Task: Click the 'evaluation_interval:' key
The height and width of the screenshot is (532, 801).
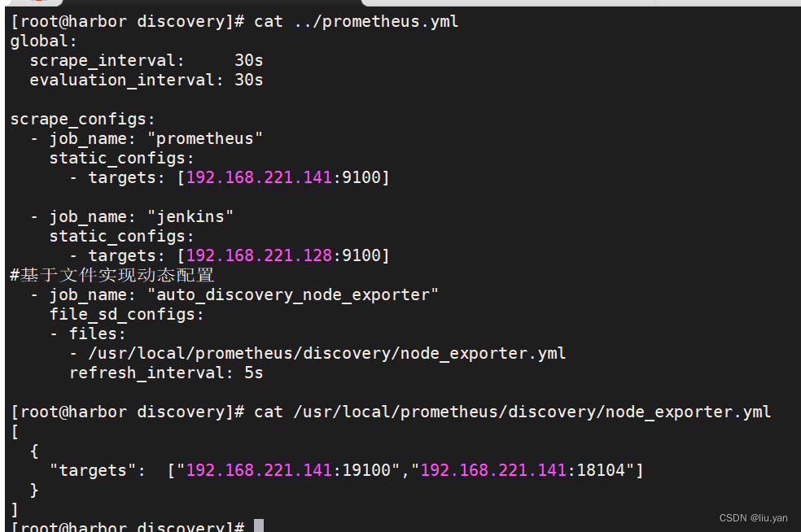Action: 126,81
